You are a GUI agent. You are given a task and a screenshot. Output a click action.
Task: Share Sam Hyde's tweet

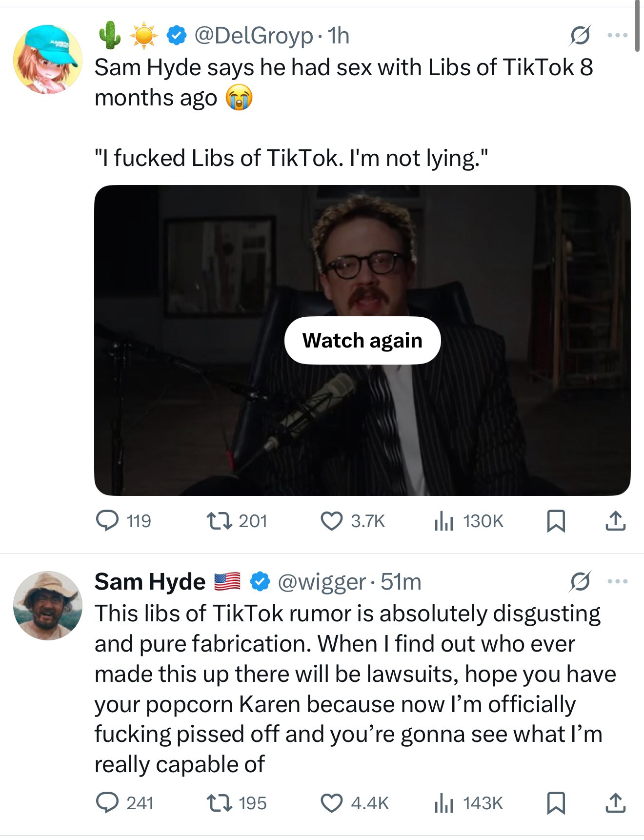point(615,802)
